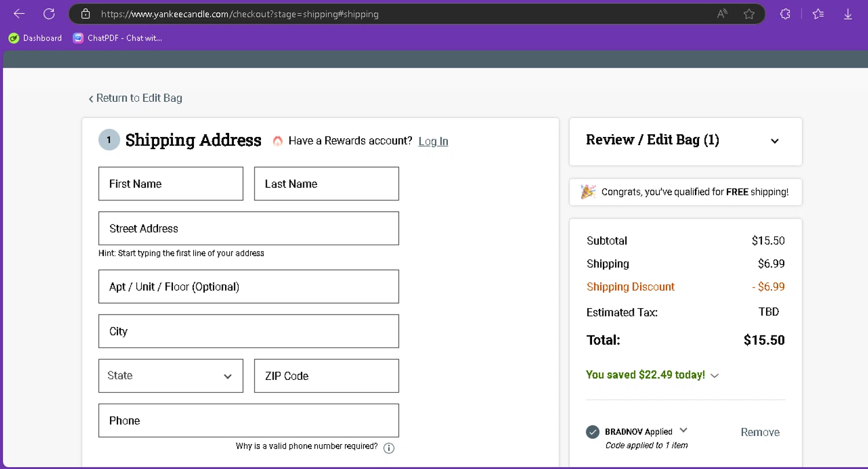Click the 'You saved $22.49 today!' text
The image size is (868, 469).
click(645, 375)
